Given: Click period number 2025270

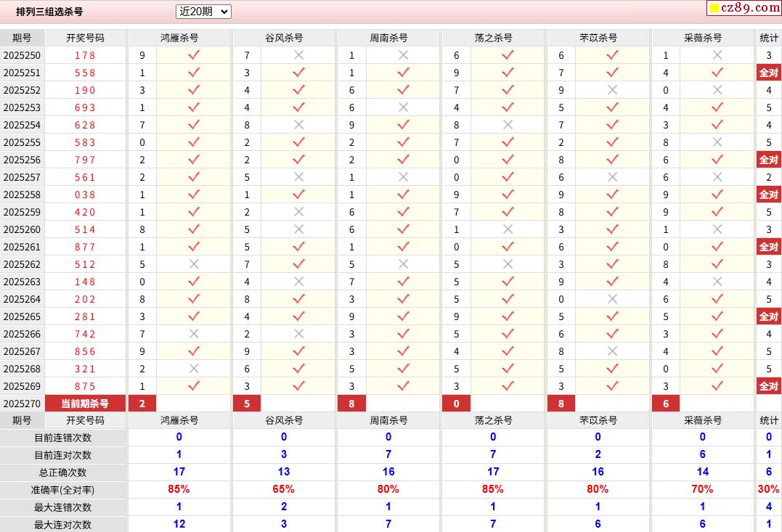Looking at the screenshot, I should (x=22, y=404).
